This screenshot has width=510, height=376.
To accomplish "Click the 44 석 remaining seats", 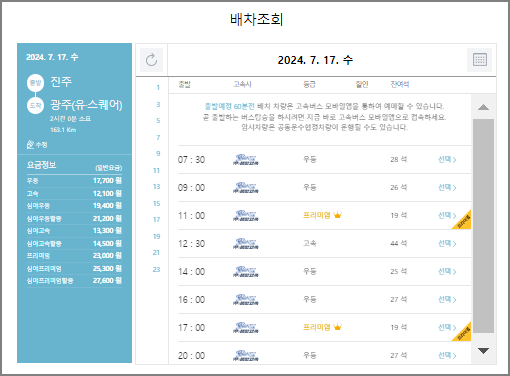I will pos(399,244).
